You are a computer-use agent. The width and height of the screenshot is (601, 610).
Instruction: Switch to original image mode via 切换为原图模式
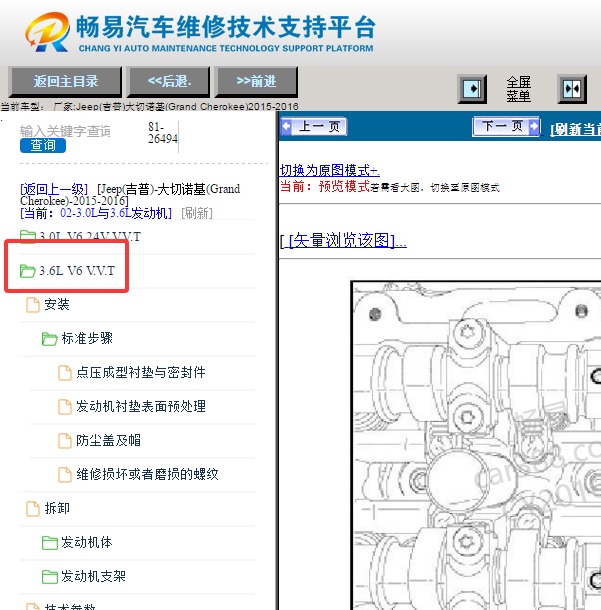(329, 170)
